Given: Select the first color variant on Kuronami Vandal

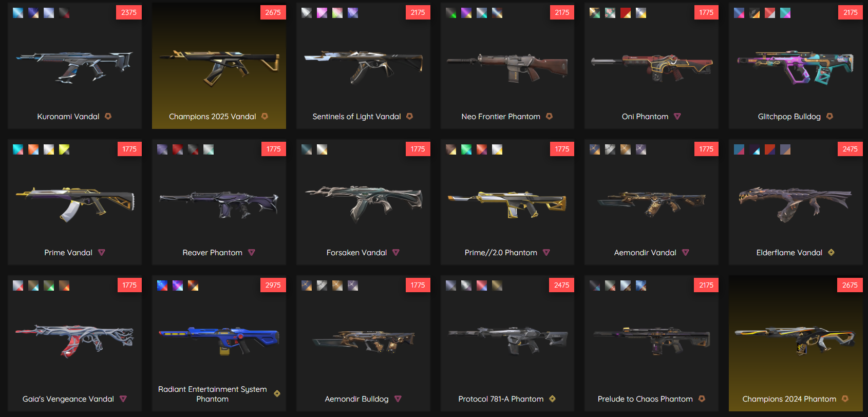Looking at the screenshot, I should (x=18, y=13).
